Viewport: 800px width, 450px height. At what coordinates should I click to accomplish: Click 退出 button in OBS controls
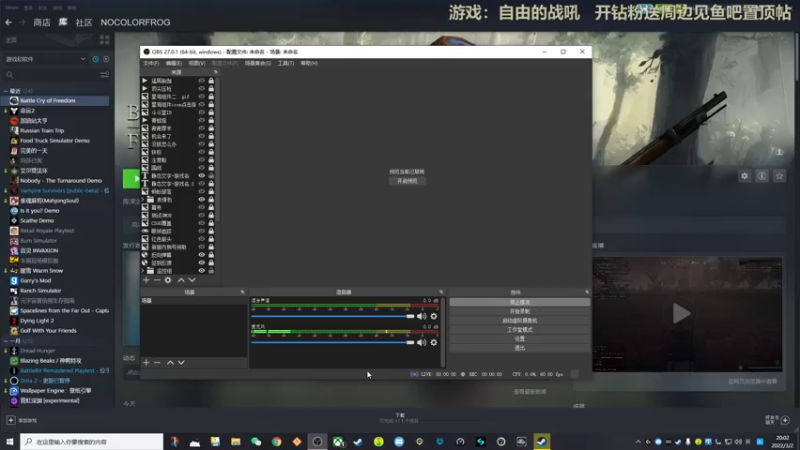519,348
